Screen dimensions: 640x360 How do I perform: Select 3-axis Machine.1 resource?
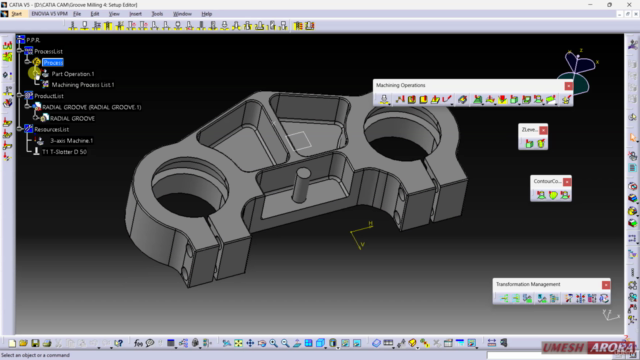point(71,140)
